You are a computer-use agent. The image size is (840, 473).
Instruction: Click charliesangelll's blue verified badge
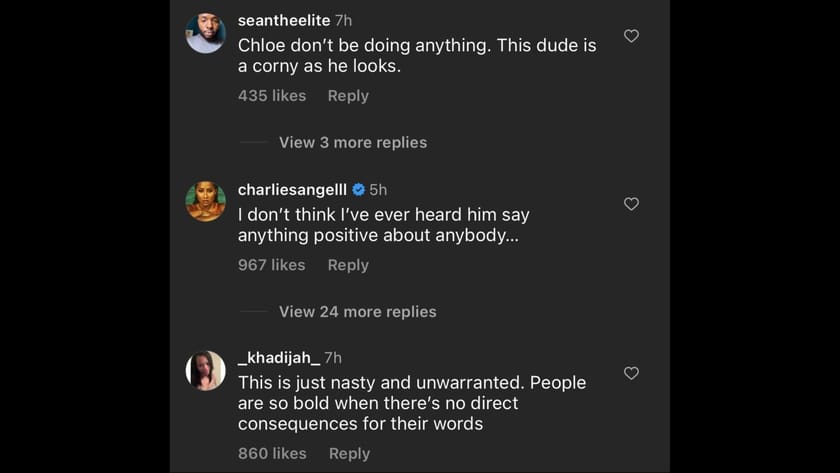pos(358,189)
